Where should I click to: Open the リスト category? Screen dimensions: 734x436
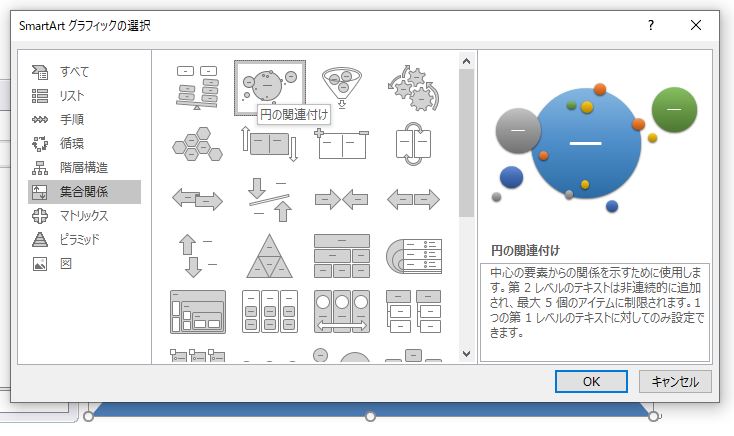[84, 96]
